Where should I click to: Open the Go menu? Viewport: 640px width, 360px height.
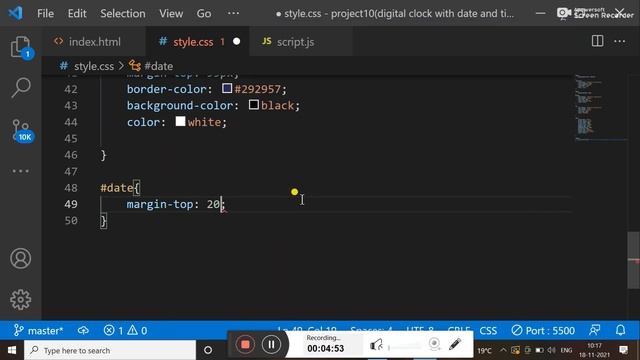(x=204, y=13)
